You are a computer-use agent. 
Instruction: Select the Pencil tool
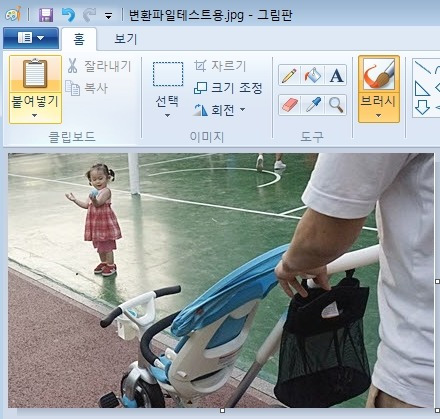pyautogui.click(x=289, y=75)
